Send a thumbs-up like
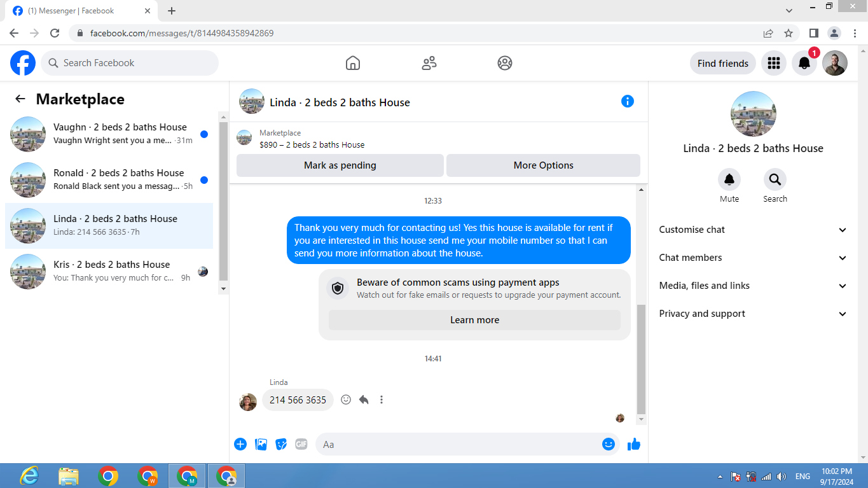Screen dimensions: 868x488 click(x=634, y=444)
